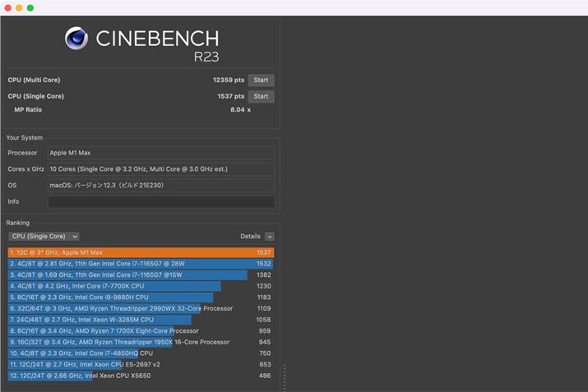The image size is (588, 392).
Task: Click the CPU (Single Core) test label
Action: (35, 96)
